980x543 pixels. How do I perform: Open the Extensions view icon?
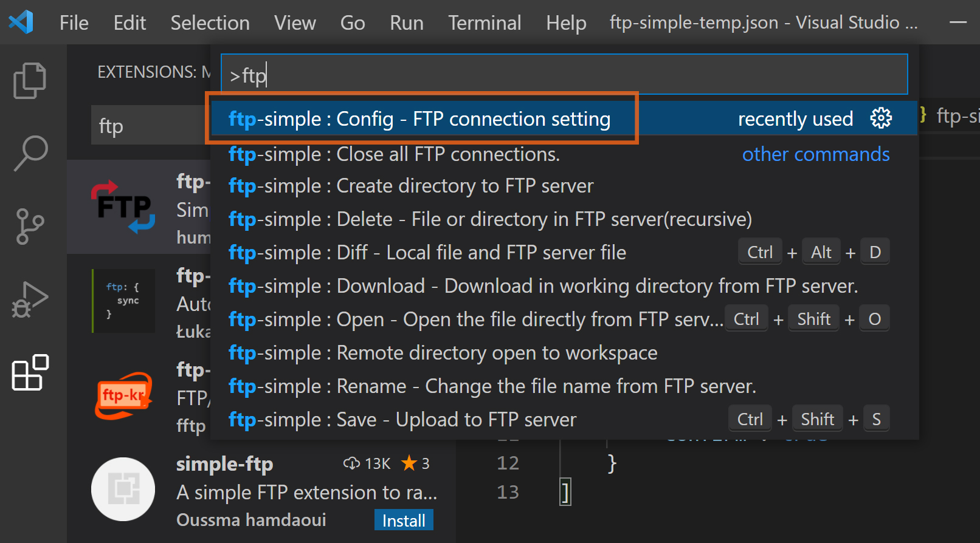coord(30,372)
